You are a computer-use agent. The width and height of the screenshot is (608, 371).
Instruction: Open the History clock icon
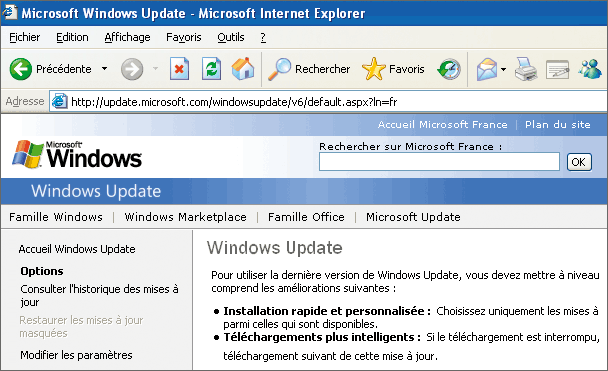point(449,69)
